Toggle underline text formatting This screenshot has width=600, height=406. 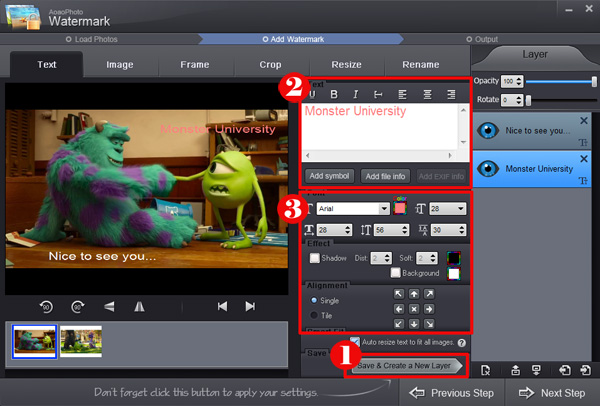click(x=312, y=94)
